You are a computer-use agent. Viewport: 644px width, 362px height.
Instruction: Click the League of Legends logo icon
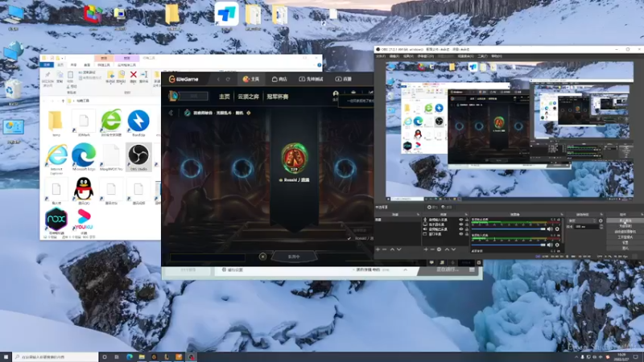174,96
